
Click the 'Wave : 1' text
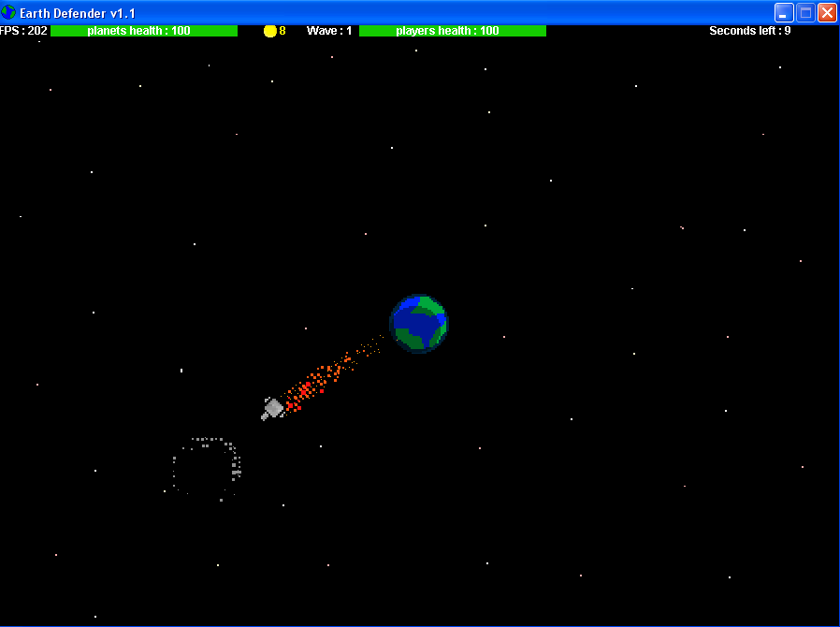(329, 31)
